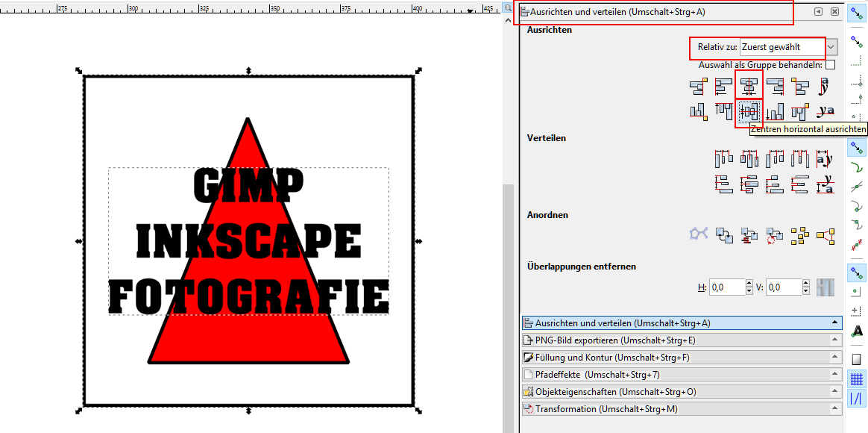Image resolution: width=868 pixels, height=433 pixels.
Task: Click the 'Zentren horizontal ausrichten' icon
Action: (x=749, y=112)
